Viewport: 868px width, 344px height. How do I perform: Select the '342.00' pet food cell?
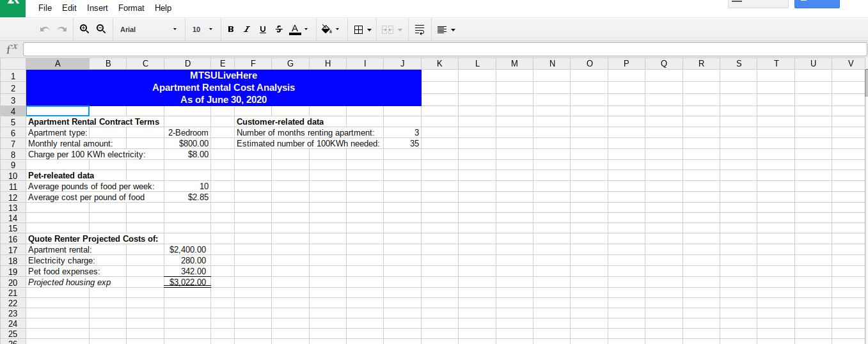pos(187,271)
